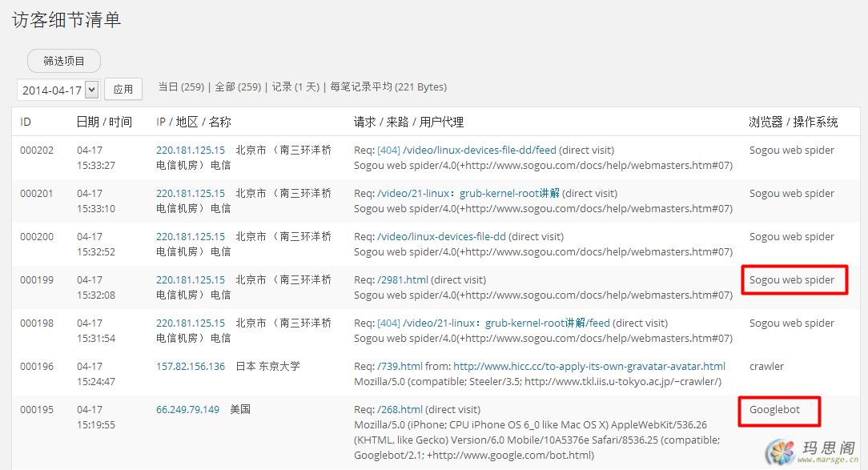Screen dimensions: 868x470
Task: Click 每笔记录平均 (221 Bytes) text
Action: (x=388, y=87)
